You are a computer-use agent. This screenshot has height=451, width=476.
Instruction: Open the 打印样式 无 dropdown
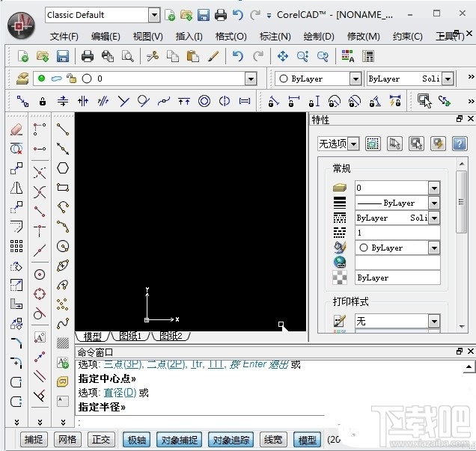pos(434,321)
